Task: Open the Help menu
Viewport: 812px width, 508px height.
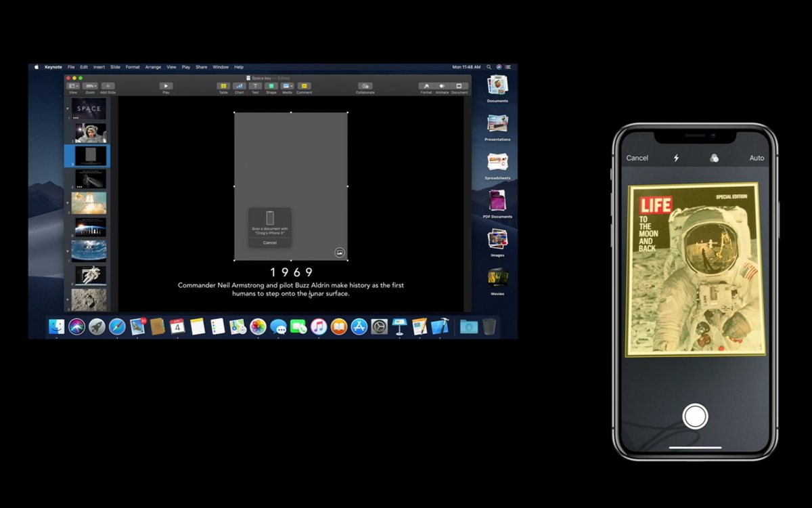Action: [x=239, y=67]
